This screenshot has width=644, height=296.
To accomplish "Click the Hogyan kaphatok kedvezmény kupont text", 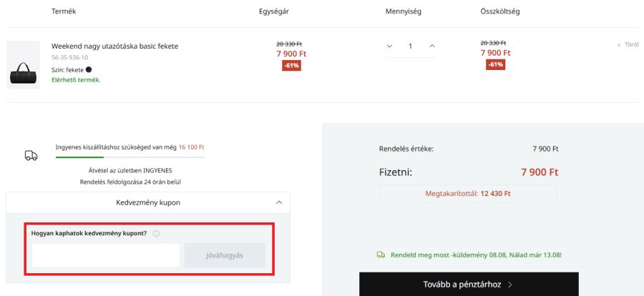I will (x=89, y=233).
